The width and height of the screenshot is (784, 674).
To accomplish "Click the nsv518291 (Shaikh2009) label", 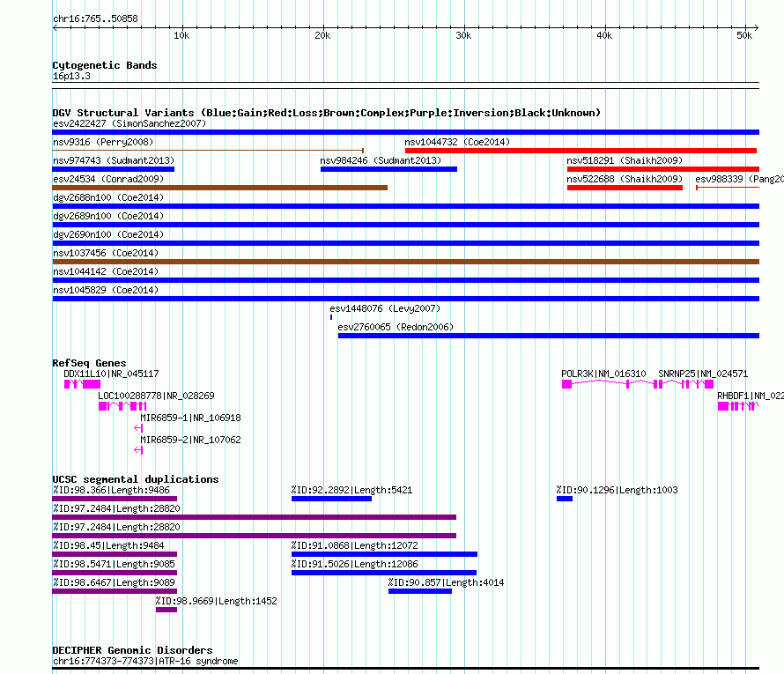I will (625, 160).
